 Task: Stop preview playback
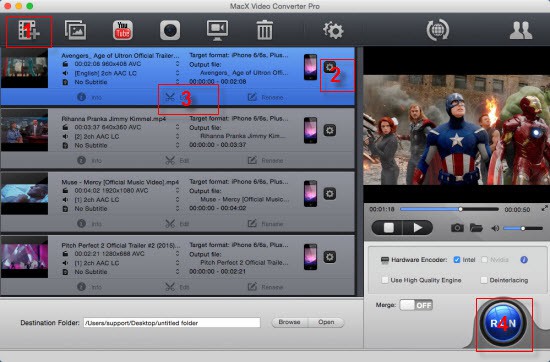point(388,228)
